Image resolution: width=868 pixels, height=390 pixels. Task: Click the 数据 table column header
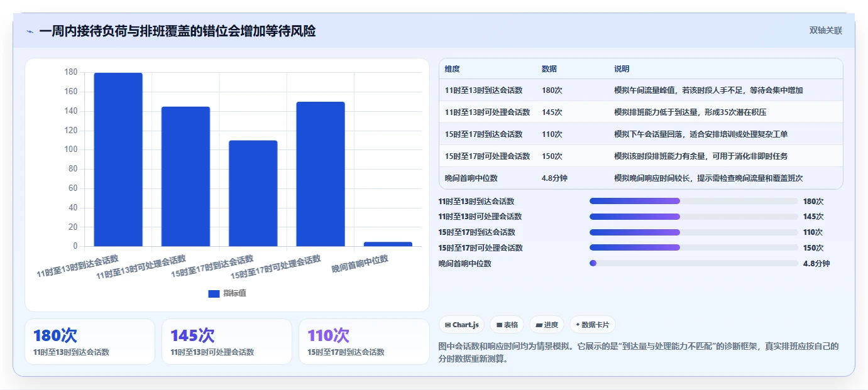549,69
